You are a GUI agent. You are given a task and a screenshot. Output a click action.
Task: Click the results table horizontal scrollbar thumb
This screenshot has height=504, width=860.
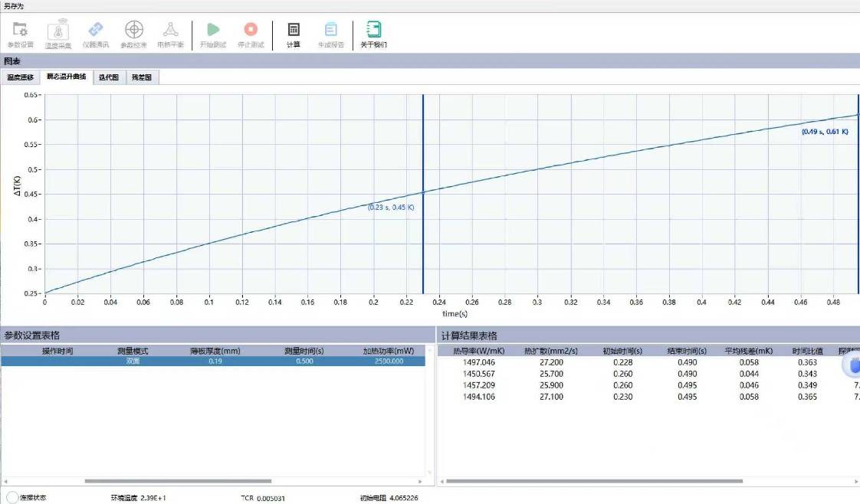point(595,481)
